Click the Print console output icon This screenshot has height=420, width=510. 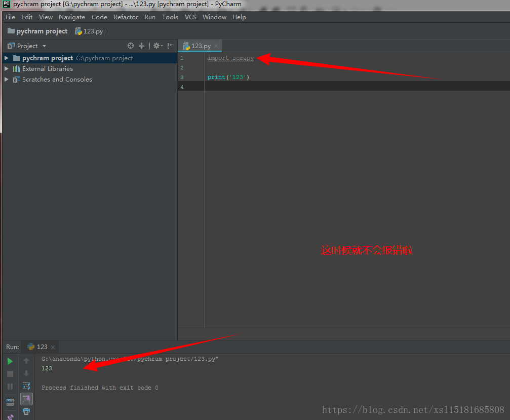click(x=26, y=411)
